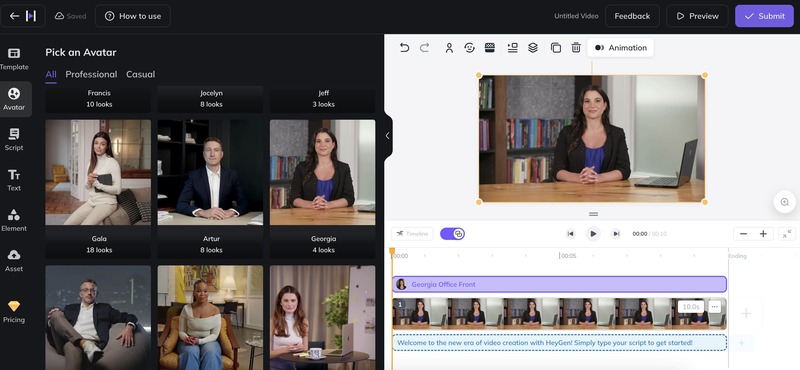Image resolution: width=800 pixels, height=370 pixels.
Task: Choose the Artur avatar thumbnail
Action: point(210,172)
